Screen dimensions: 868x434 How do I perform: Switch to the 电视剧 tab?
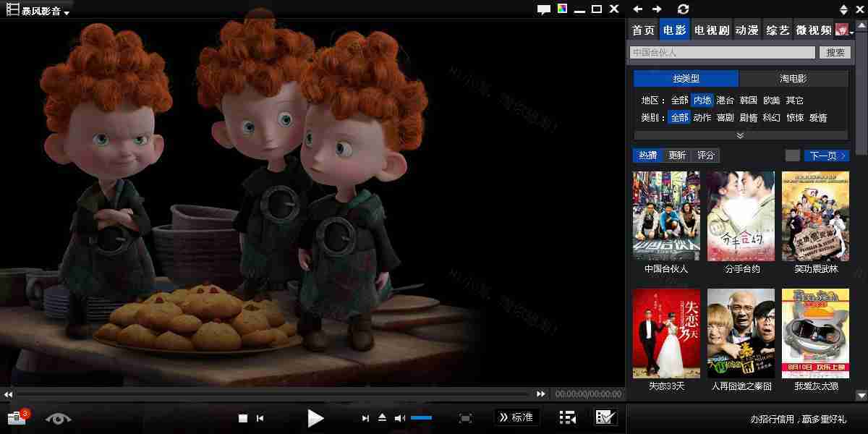point(711,30)
